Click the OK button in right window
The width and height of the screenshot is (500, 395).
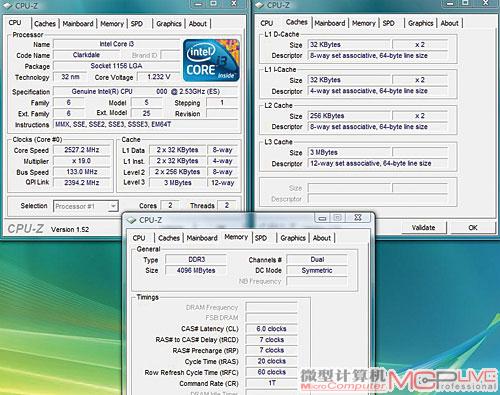473,228
